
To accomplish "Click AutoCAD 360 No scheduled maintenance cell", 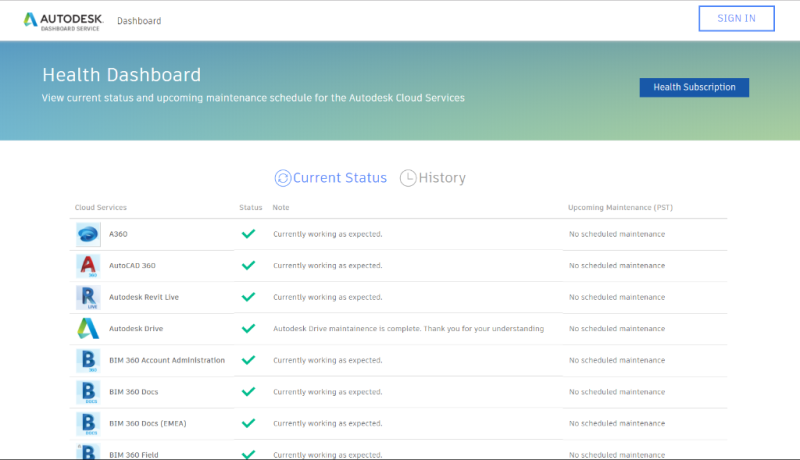I will pos(617,266).
